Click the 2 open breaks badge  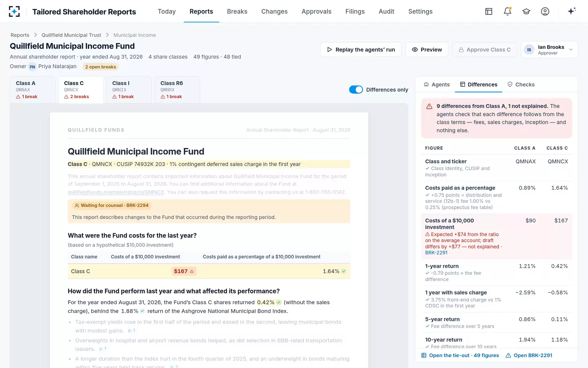pyautogui.click(x=100, y=67)
